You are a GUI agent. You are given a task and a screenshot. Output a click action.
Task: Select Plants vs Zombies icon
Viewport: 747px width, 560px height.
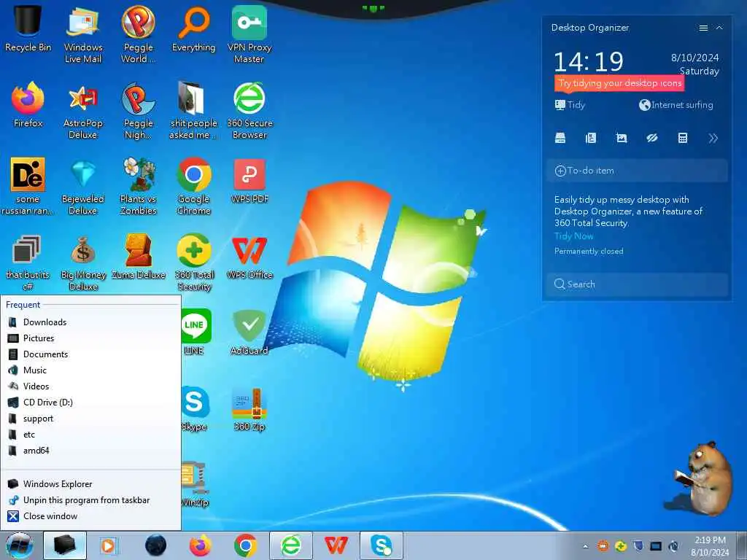(138, 186)
